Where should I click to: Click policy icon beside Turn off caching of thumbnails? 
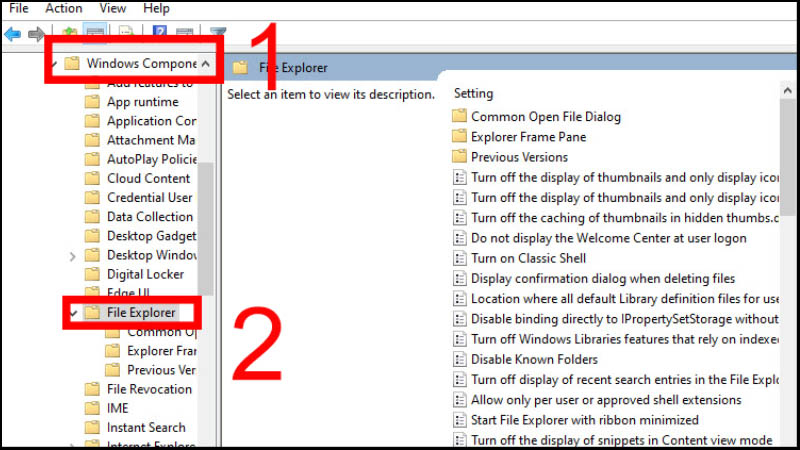click(460, 218)
